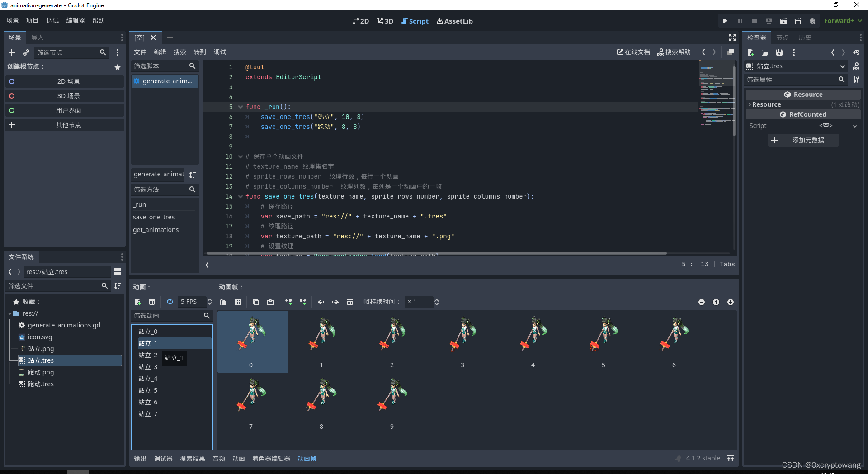Screen dimensions: 868x474
Task: Expand the bottom panel
Action: pyautogui.click(x=731, y=458)
